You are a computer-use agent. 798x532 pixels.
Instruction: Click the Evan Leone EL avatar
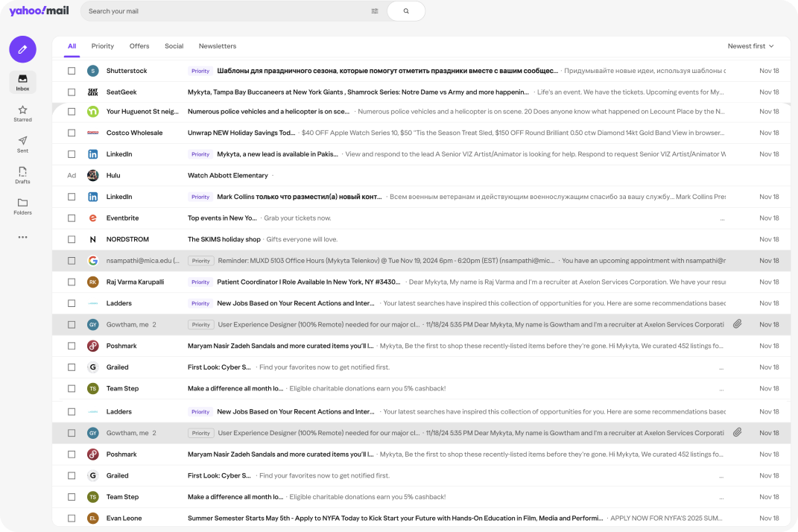(x=92, y=519)
